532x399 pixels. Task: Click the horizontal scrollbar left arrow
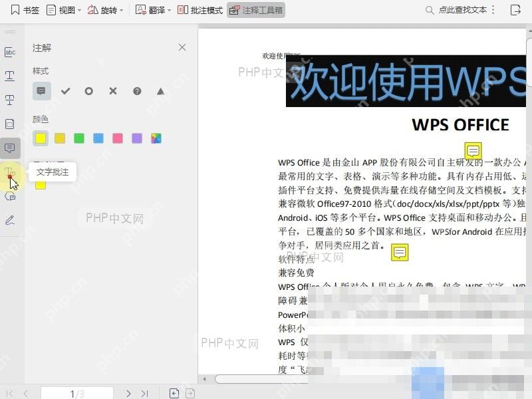(x=204, y=379)
